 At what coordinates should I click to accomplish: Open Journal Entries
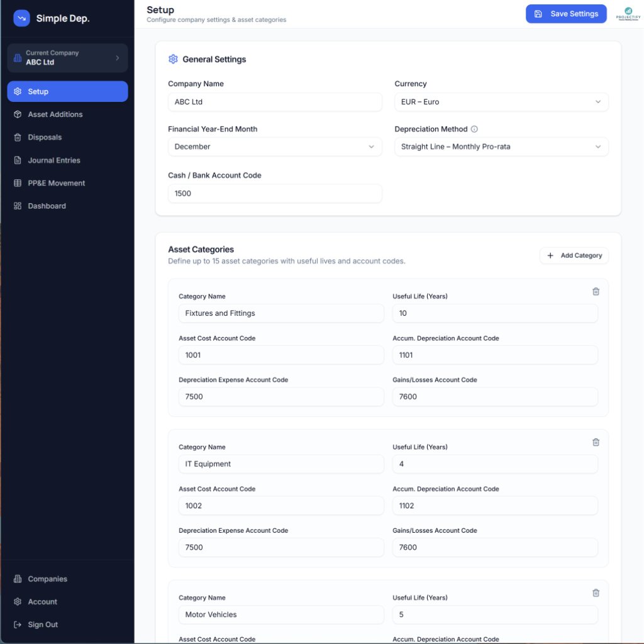pyautogui.click(x=68, y=160)
